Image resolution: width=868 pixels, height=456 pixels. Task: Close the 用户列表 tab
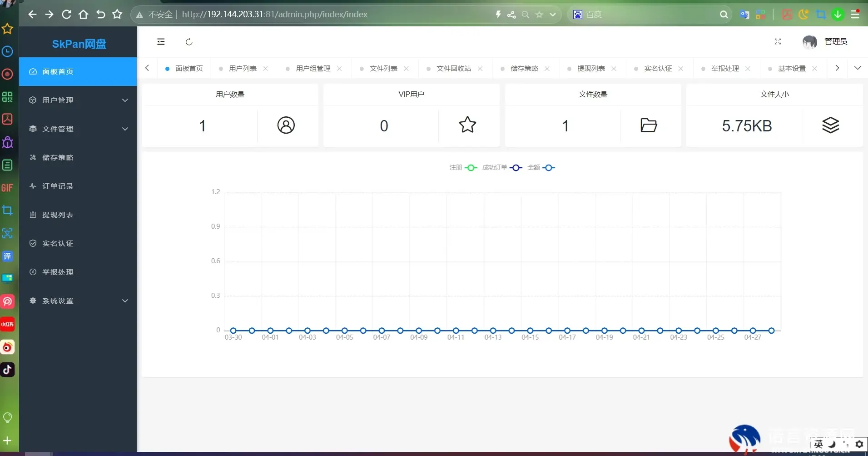(266, 69)
